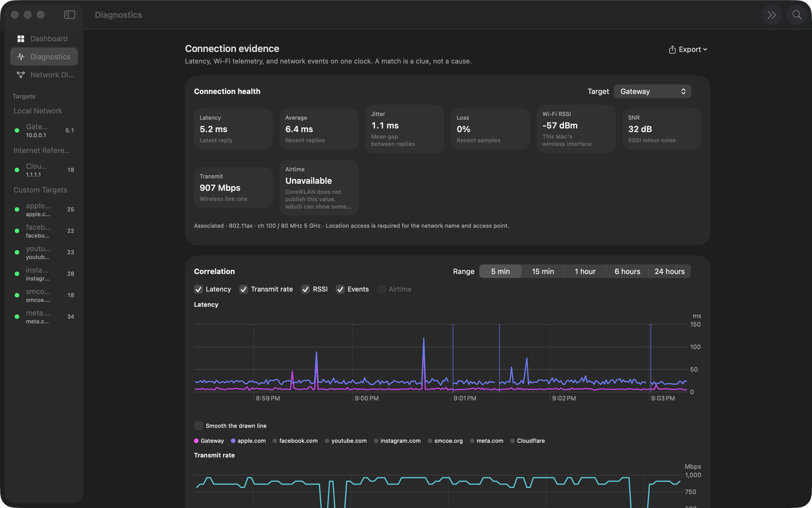Click the event marker near 9:03 PM
Viewport: 812px width, 508px height.
point(651,358)
